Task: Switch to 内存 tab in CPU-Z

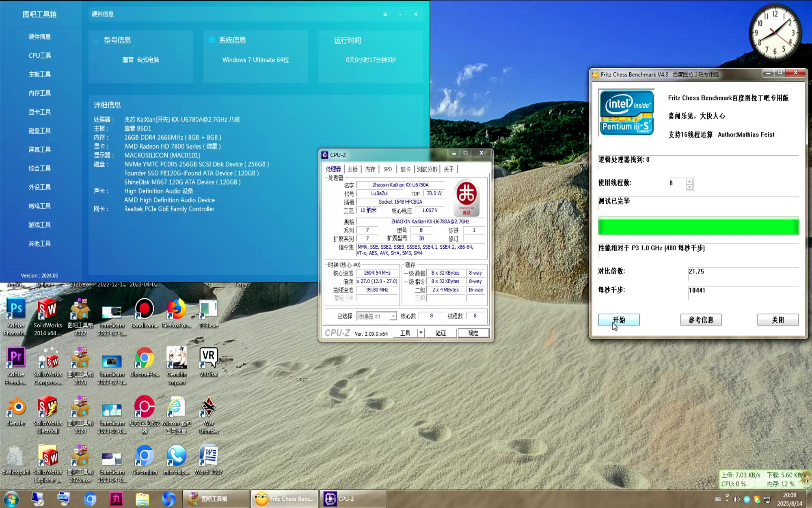Action: click(370, 169)
